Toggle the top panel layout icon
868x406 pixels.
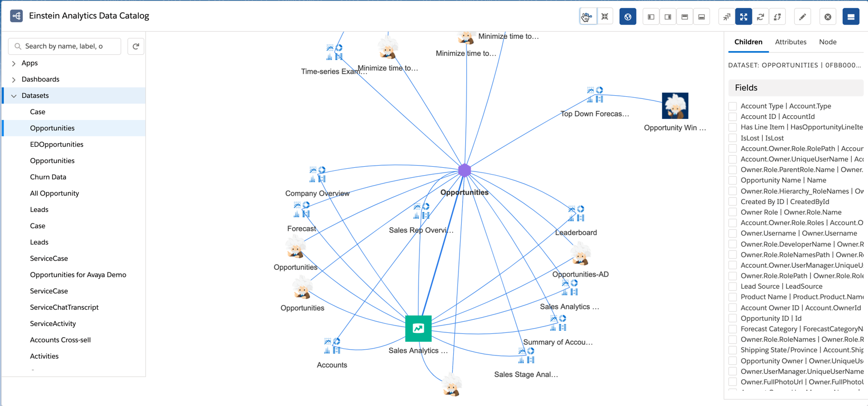point(685,17)
